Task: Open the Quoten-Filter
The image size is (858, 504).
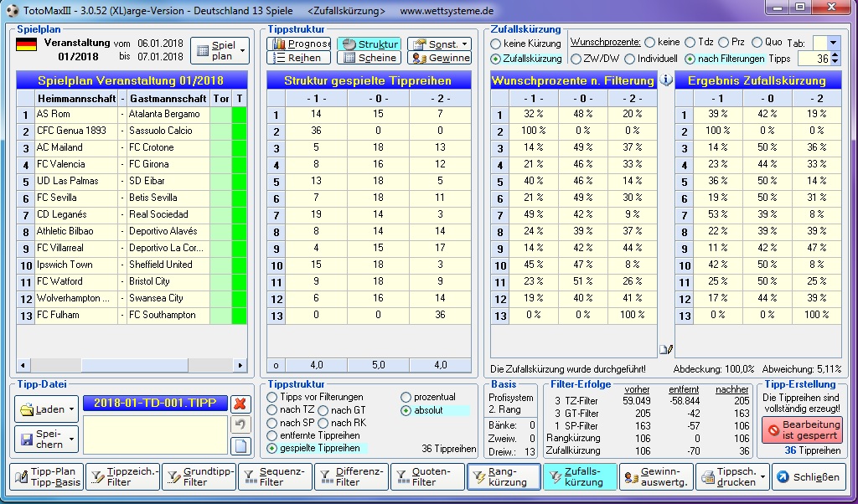Action: 427,477
